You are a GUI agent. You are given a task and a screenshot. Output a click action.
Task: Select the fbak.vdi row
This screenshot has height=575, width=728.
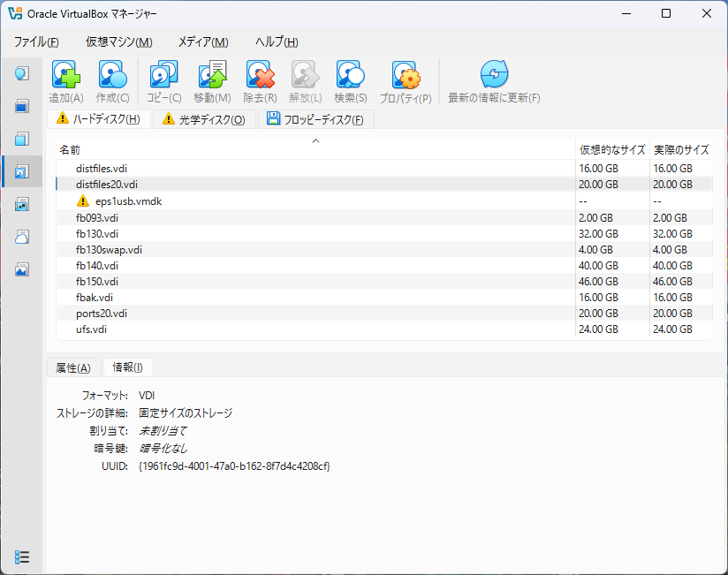click(x=384, y=297)
